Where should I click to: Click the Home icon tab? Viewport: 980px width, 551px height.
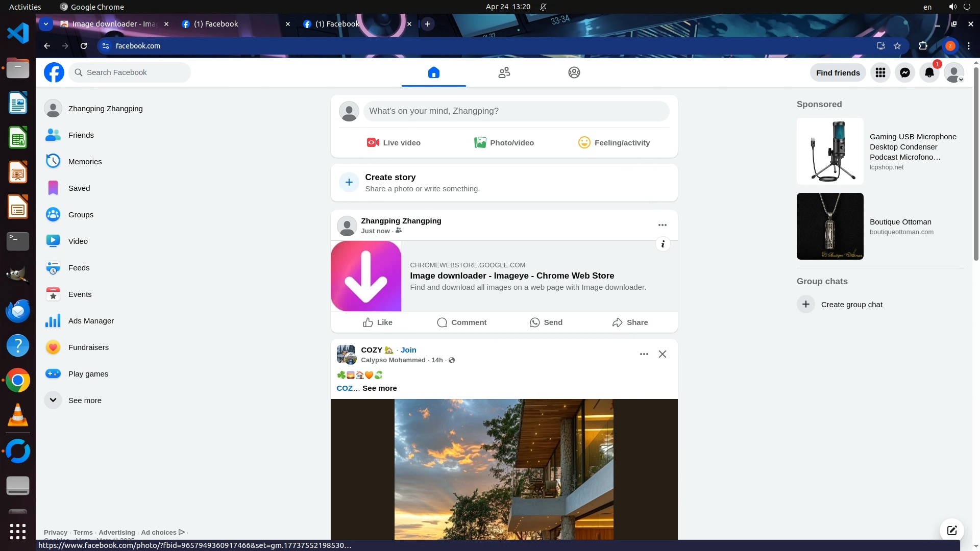click(x=433, y=72)
